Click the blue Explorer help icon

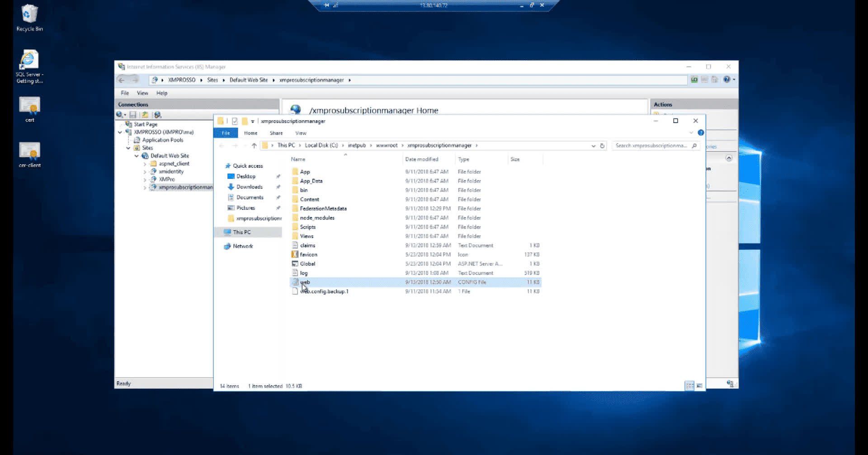point(701,133)
